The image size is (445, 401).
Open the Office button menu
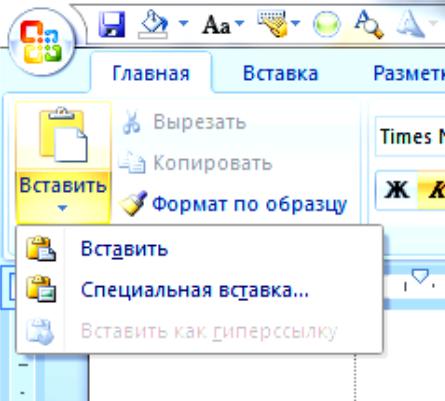(41, 42)
